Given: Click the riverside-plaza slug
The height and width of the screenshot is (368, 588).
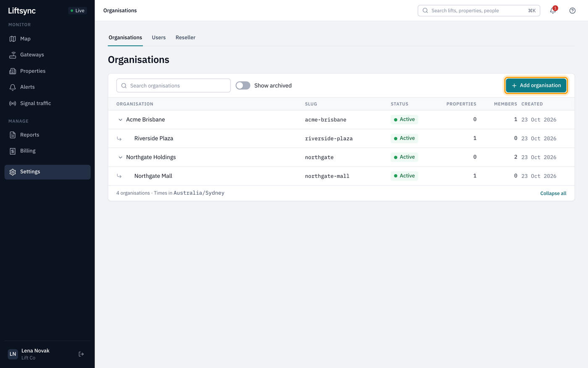Looking at the screenshot, I should pos(329,138).
